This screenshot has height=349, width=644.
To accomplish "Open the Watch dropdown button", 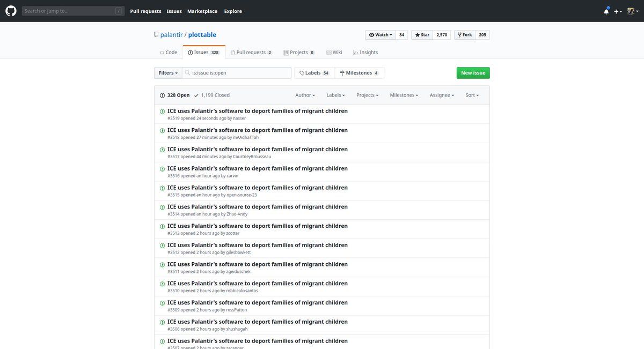I will 379,35.
